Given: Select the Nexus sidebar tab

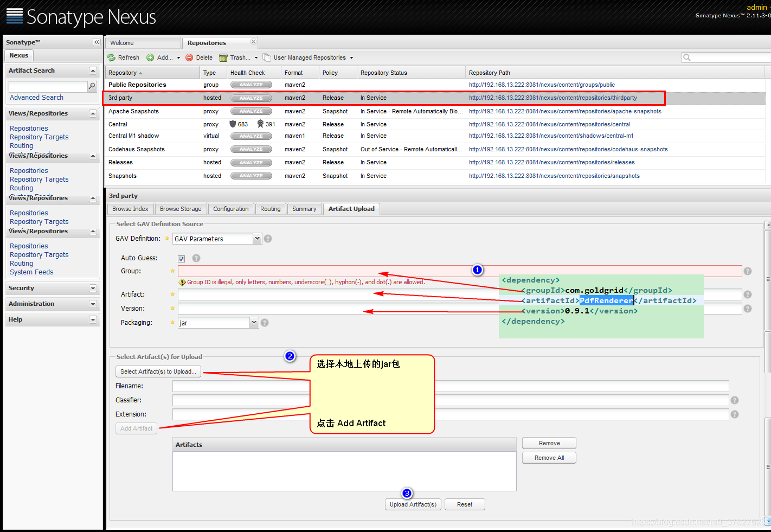Looking at the screenshot, I should coord(18,55).
